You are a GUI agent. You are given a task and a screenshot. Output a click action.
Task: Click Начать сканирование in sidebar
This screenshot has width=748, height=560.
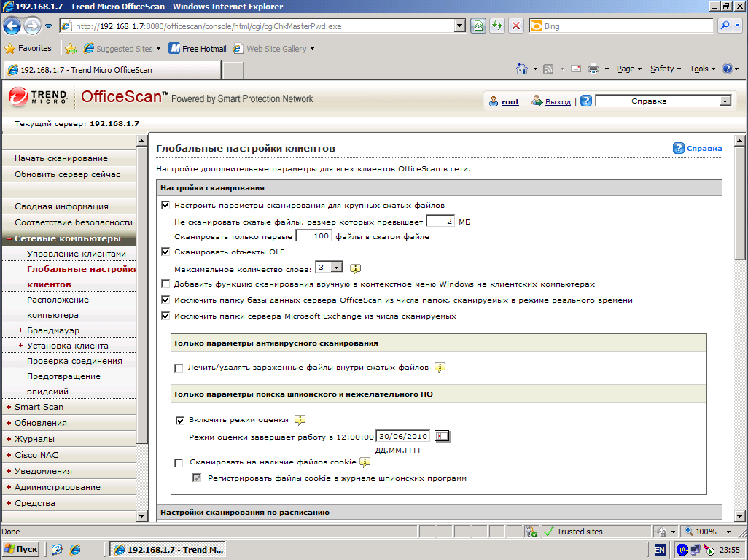point(61,158)
